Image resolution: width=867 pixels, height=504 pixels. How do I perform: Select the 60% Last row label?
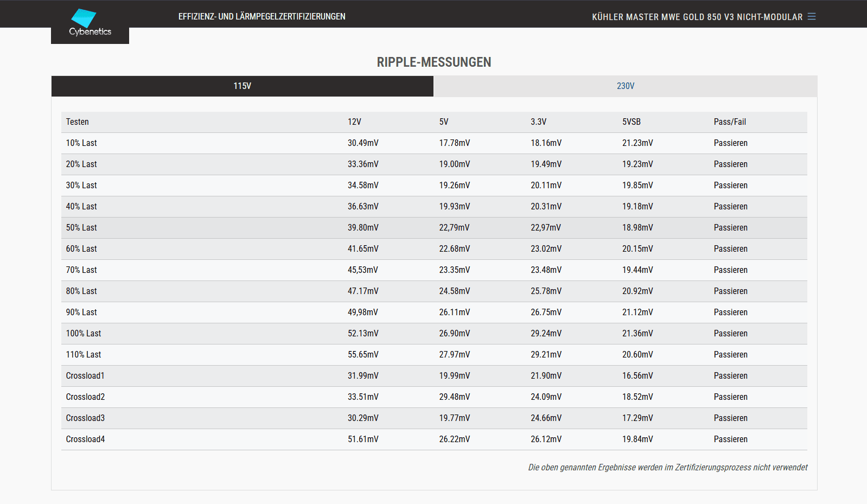[81, 249]
